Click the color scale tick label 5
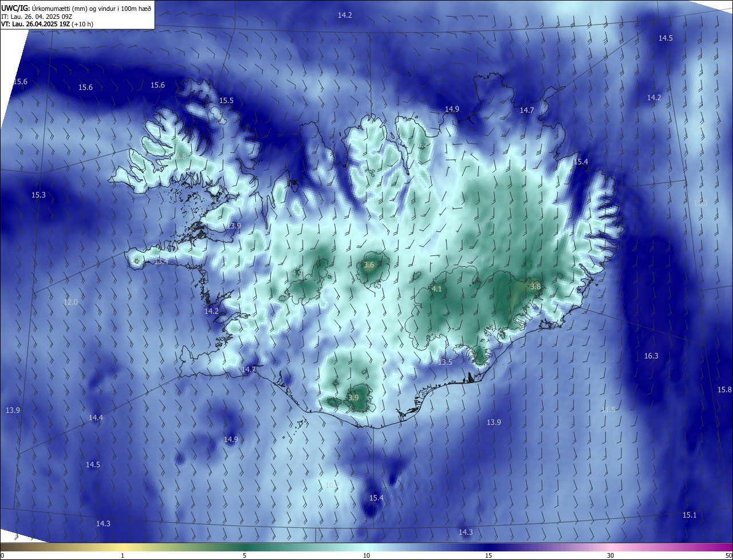Viewport: 733px width, 560px height. tap(245, 555)
